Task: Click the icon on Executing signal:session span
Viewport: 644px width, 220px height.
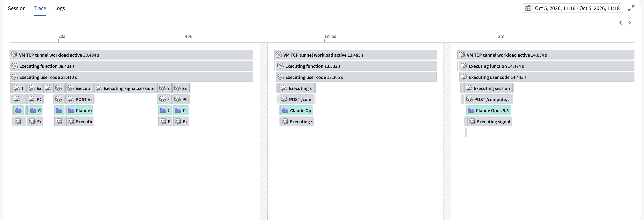Action: coord(99,88)
